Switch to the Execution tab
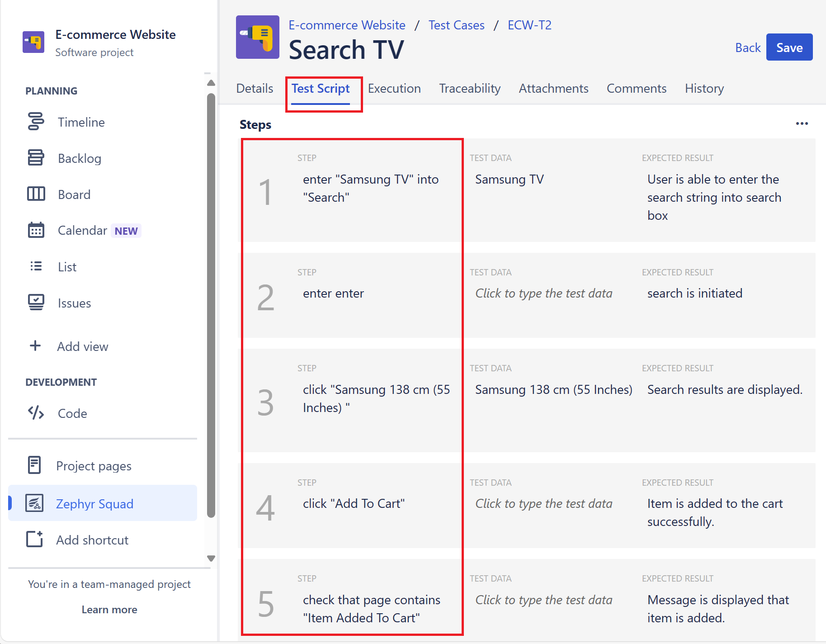826x644 pixels. coord(394,89)
